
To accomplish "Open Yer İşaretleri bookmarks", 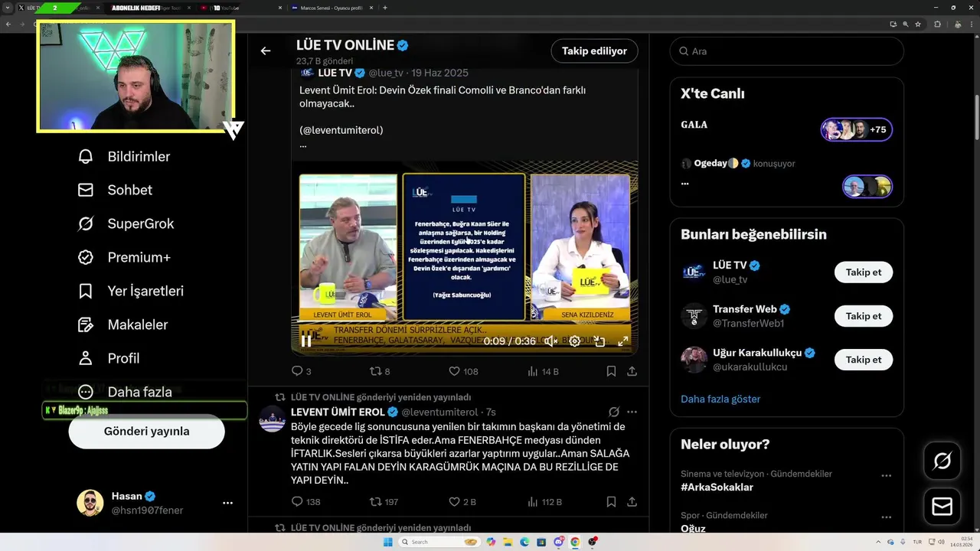I will point(130,292).
